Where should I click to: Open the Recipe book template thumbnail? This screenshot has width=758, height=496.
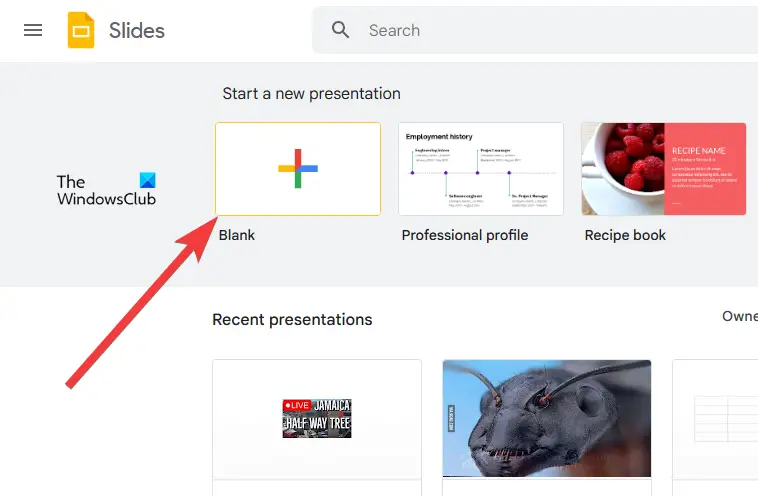[663, 169]
